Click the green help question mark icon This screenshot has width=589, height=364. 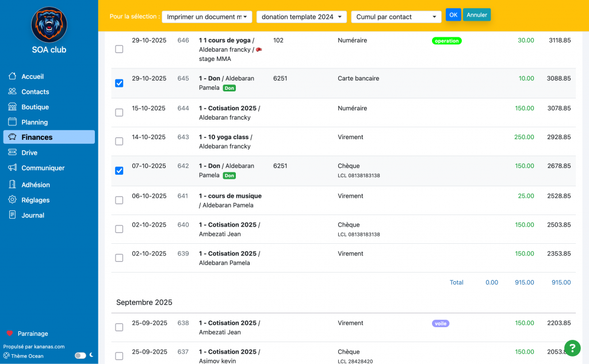tap(572, 348)
